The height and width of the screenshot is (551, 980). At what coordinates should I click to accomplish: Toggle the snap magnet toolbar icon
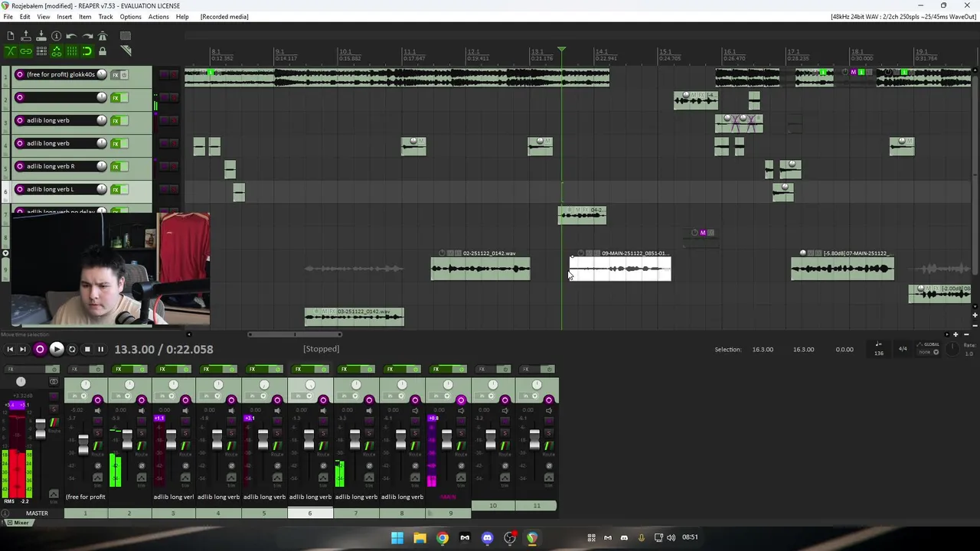pyautogui.click(x=87, y=51)
